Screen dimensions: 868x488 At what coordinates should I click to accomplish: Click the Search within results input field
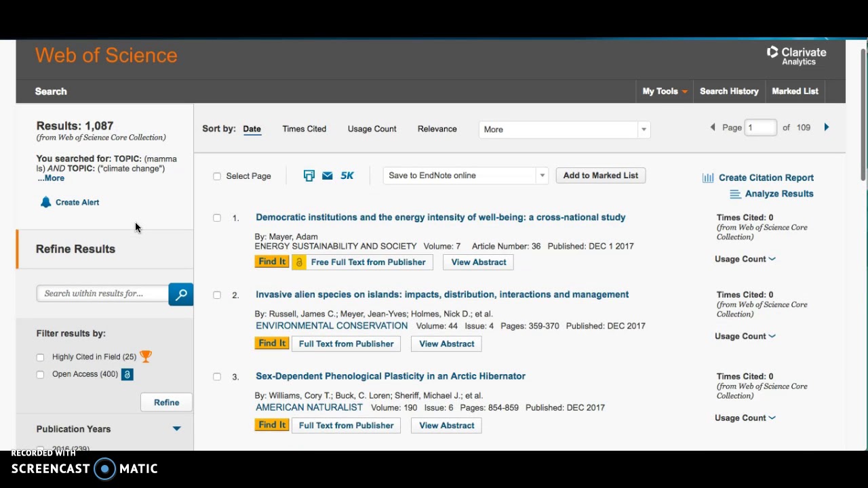click(x=102, y=293)
